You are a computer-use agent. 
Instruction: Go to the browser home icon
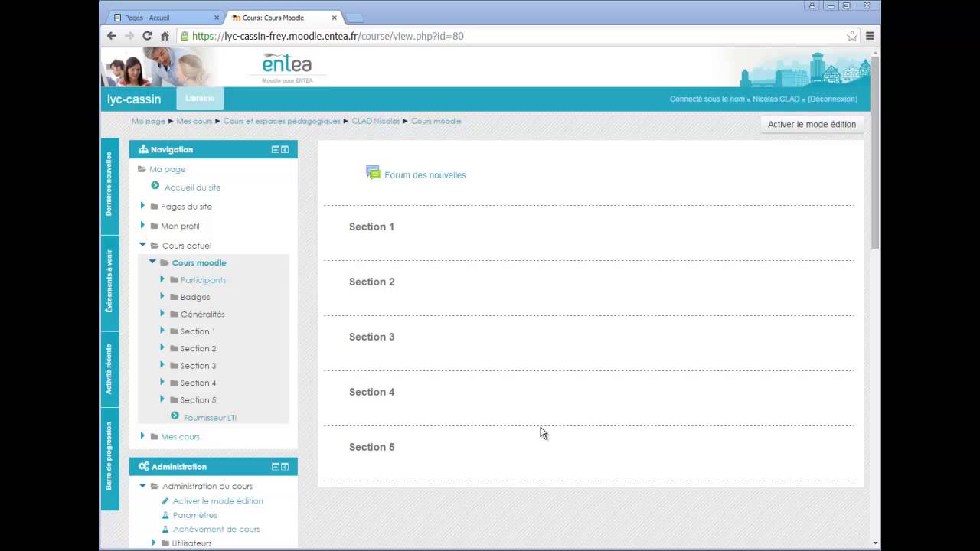[165, 36]
